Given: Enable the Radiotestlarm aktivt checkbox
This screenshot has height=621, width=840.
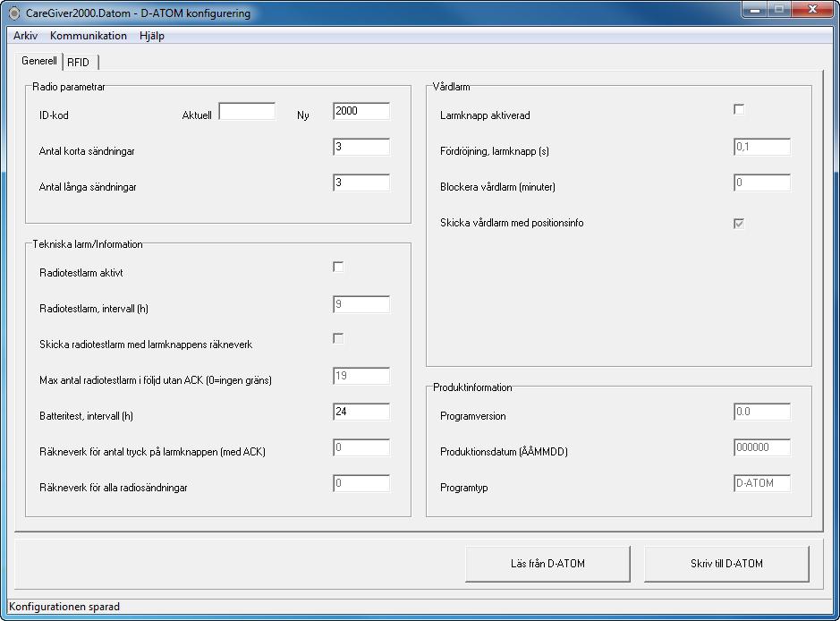Looking at the screenshot, I should pos(338,267).
